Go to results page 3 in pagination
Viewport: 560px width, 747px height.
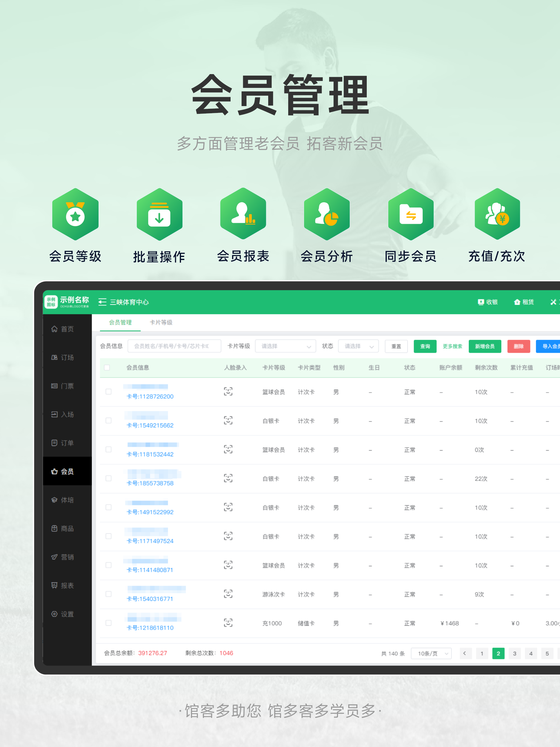click(x=514, y=653)
